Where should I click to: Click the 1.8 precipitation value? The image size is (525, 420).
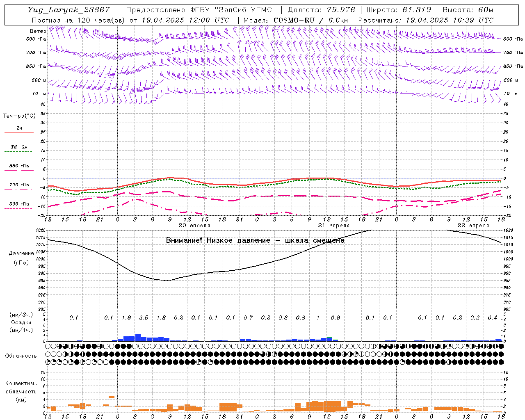[161, 318]
